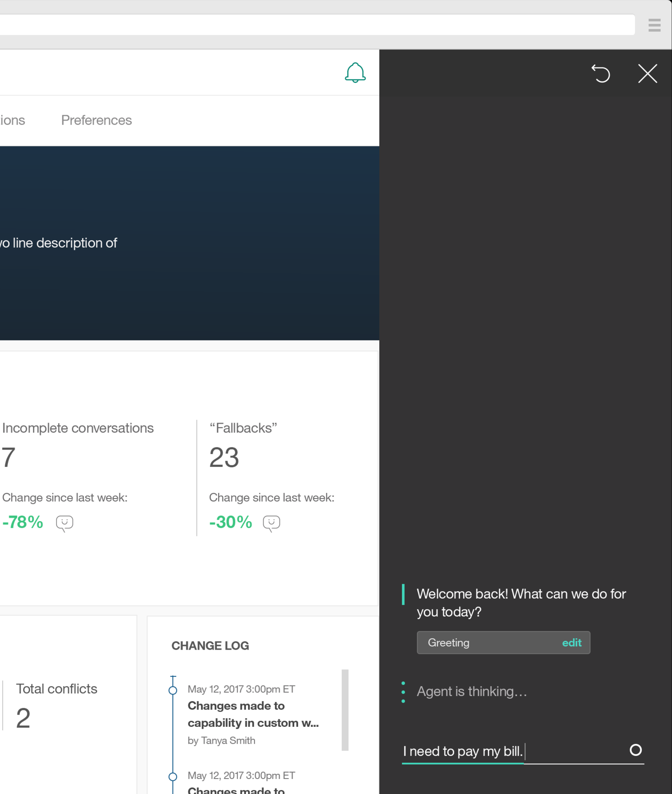
Task: Click the edit link on Greeting
Action: tap(572, 643)
